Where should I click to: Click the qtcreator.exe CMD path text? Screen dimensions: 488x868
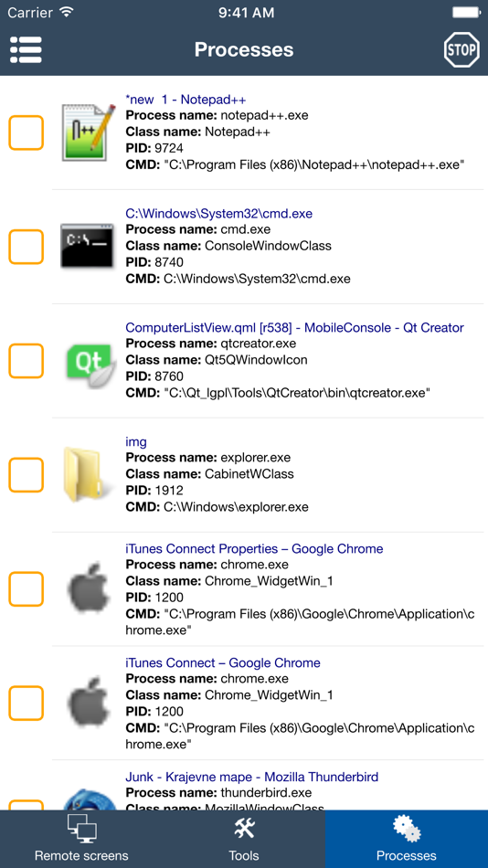(278, 393)
